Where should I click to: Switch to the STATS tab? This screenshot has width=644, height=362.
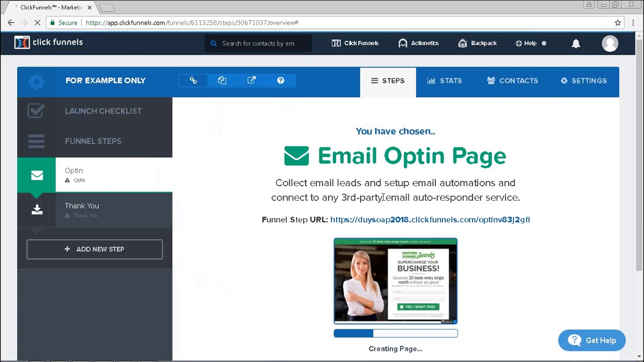click(x=444, y=81)
